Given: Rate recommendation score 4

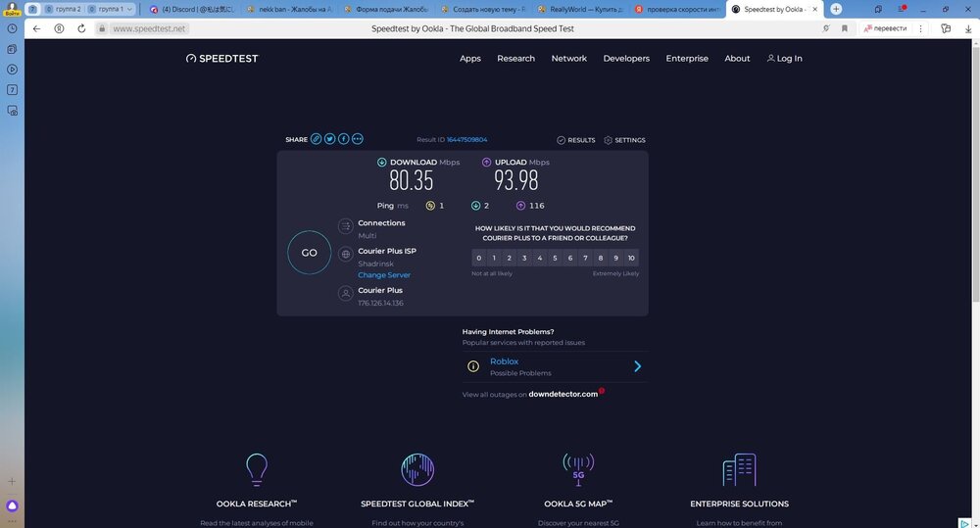Looking at the screenshot, I should click(x=539, y=258).
